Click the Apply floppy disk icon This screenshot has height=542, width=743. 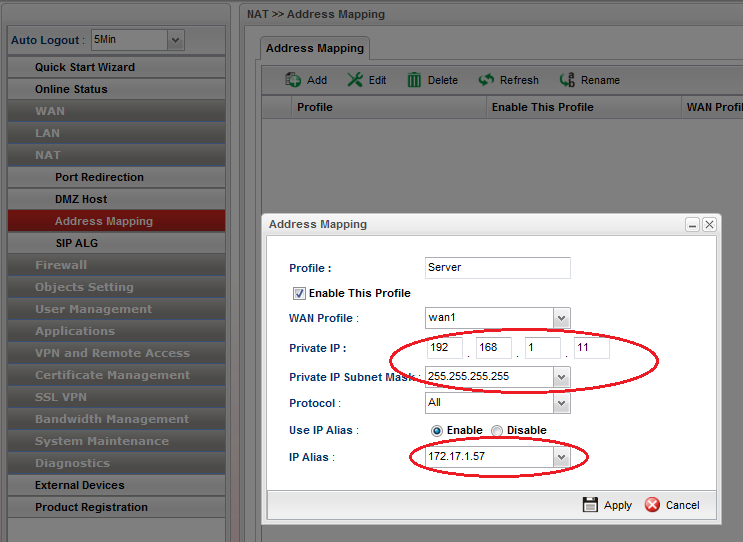pyautogui.click(x=590, y=505)
